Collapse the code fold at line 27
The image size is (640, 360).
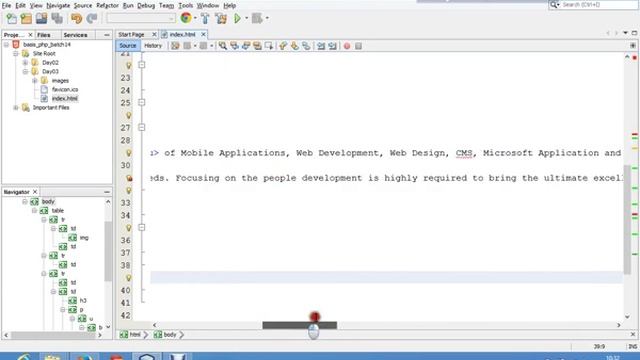tap(142, 127)
